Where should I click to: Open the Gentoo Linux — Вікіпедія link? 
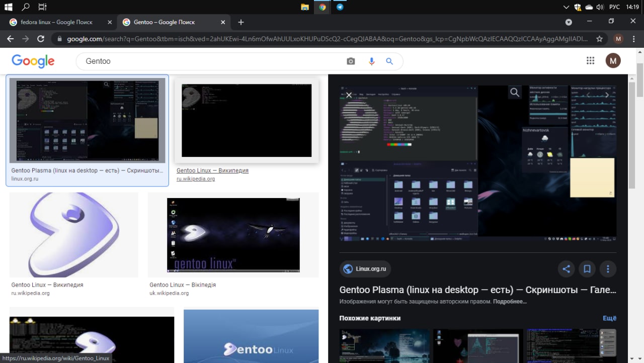click(x=183, y=285)
